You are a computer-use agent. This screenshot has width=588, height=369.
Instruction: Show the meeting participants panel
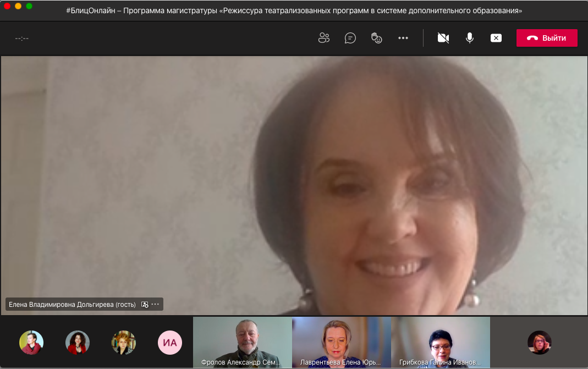324,38
